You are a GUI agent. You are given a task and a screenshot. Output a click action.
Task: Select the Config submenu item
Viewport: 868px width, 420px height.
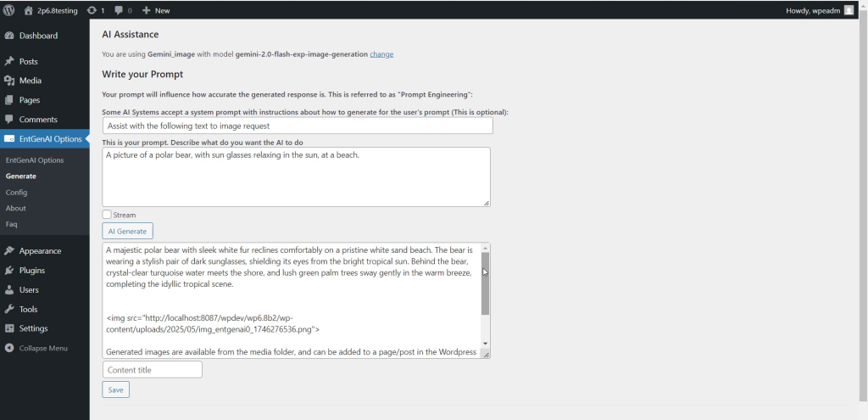pyautogui.click(x=17, y=193)
